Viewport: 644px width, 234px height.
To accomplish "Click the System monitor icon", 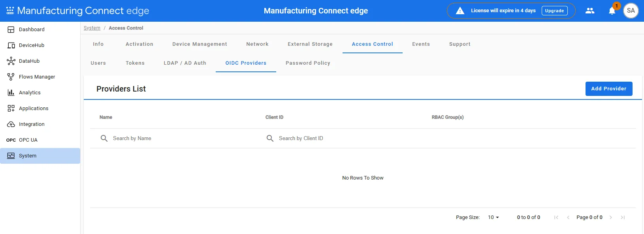I will pyautogui.click(x=11, y=156).
